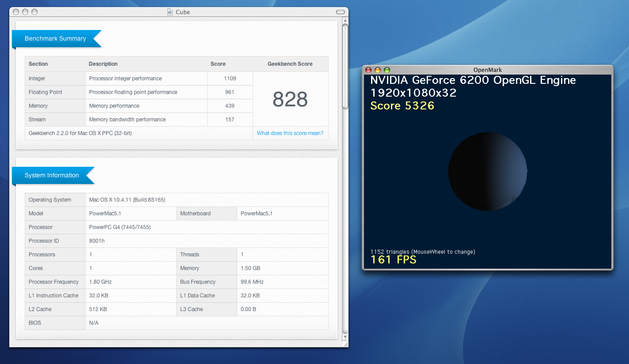Click the rotating sphere in OpenMark window
This screenshot has height=364, width=629.
[x=488, y=171]
